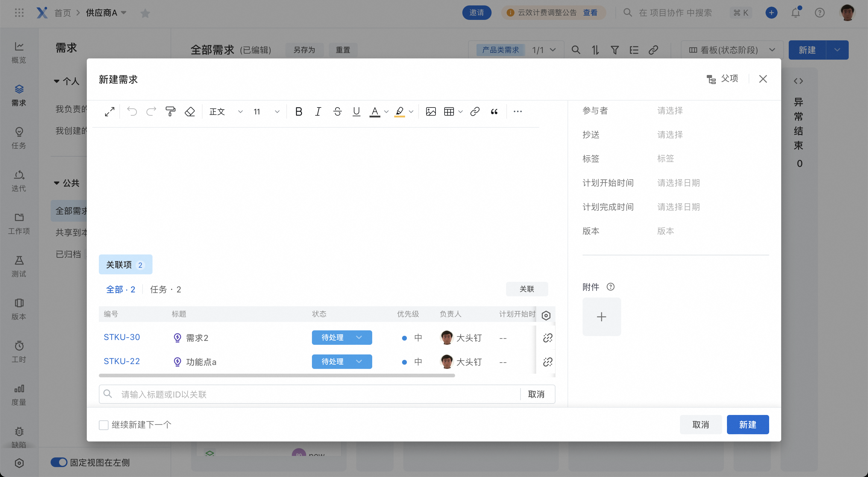Viewport: 868px width, 477px height.
Task: Open the notifications bell
Action: point(796,13)
